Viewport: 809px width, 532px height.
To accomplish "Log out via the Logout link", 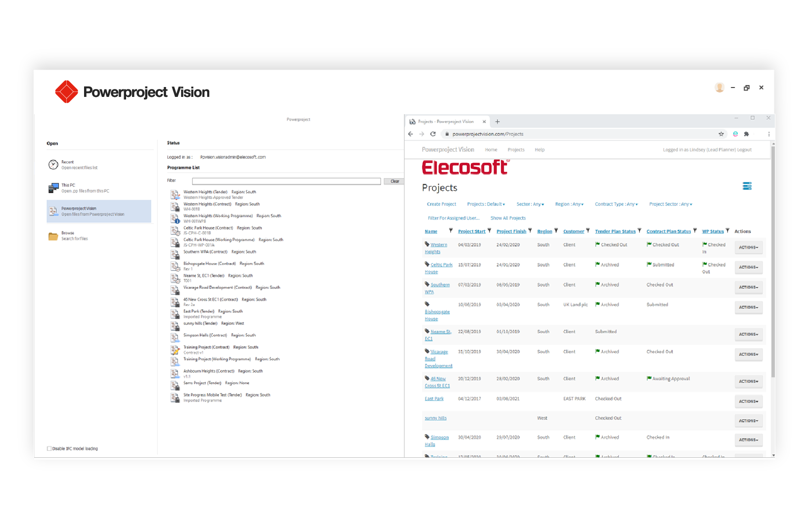I will click(x=744, y=150).
